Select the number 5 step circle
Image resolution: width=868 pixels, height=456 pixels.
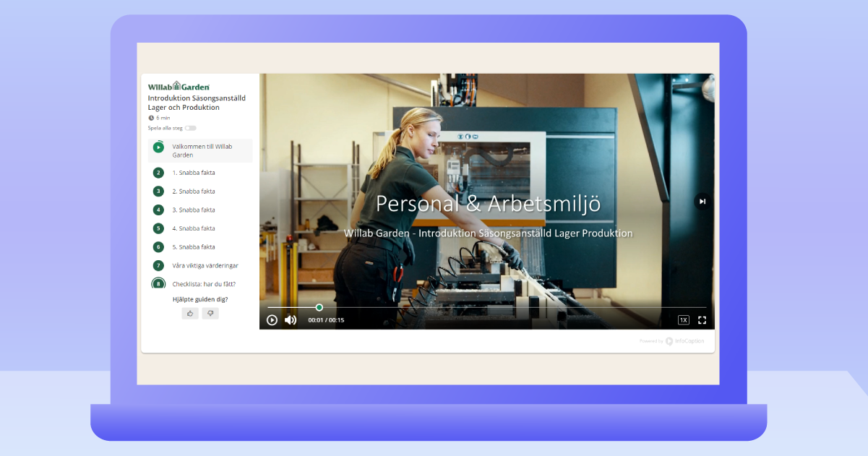tap(158, 228)
